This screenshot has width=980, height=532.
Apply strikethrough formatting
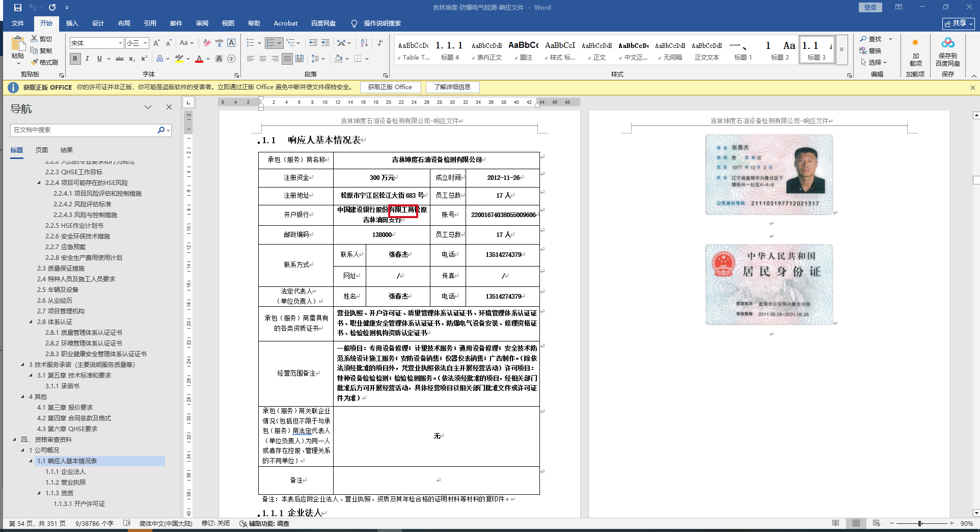120,59
